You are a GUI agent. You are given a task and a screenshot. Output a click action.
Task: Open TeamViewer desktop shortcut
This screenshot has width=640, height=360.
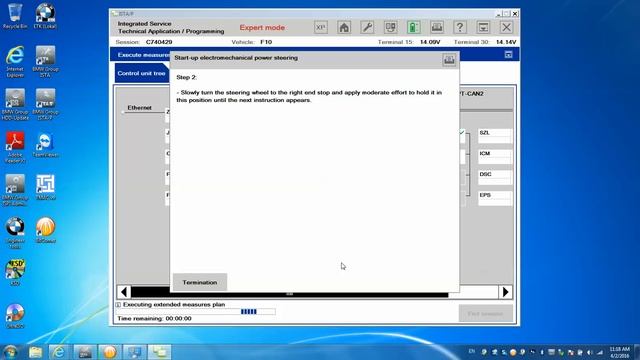pos(45,144)
